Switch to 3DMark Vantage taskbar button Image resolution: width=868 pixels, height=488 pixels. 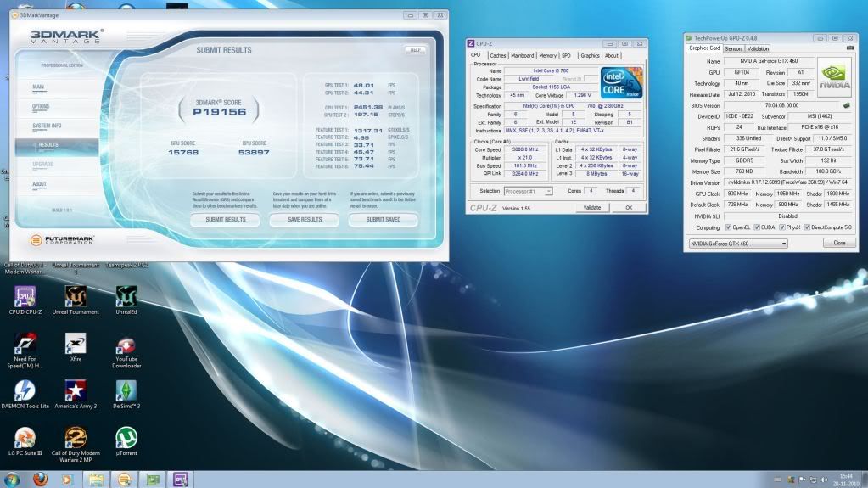click(125, 480)
